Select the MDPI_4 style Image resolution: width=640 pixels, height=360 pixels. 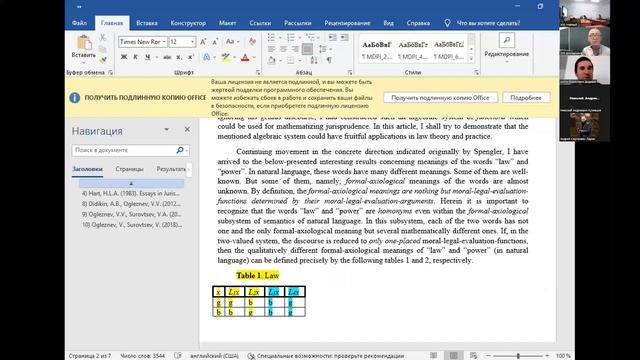point(413,49)
